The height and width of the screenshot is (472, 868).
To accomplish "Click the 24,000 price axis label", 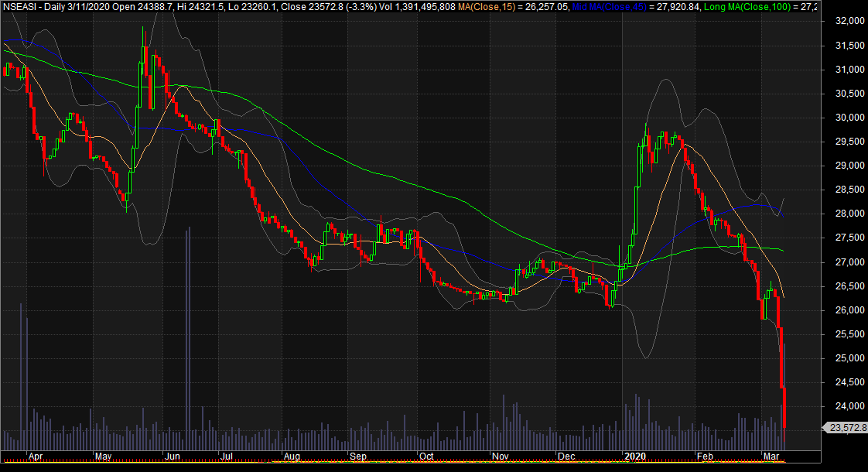I will coord(849,406).
